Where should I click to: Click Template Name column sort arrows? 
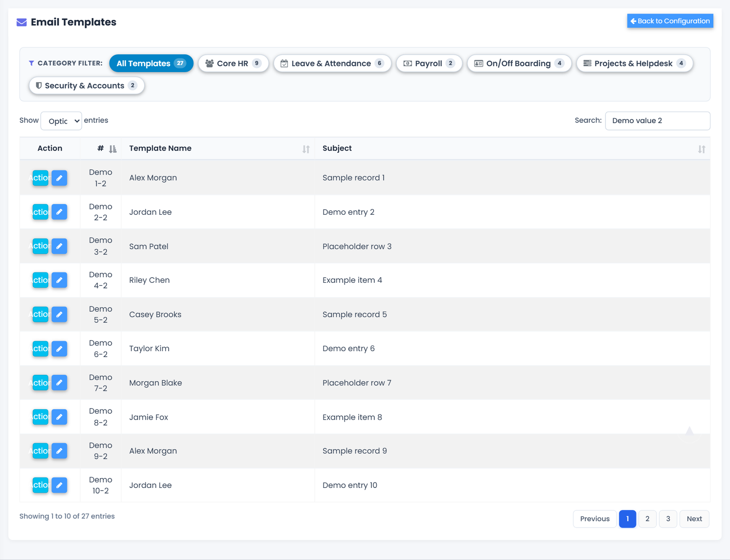click(x=306, y=149)
